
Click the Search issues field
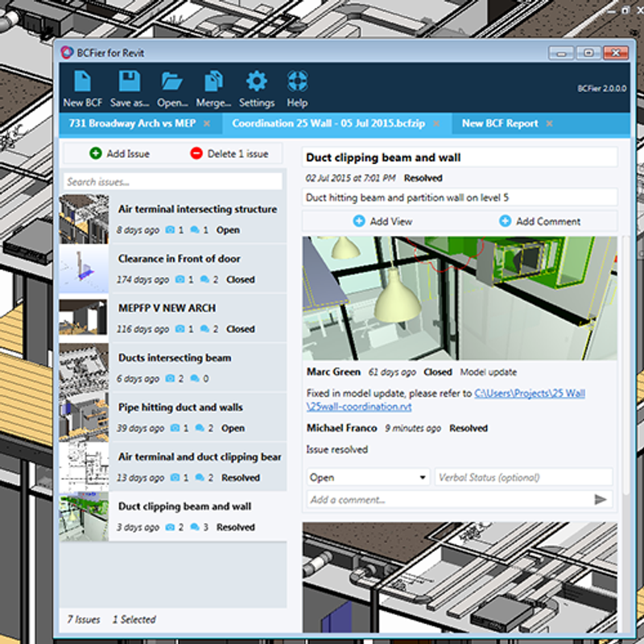[173, 182]
